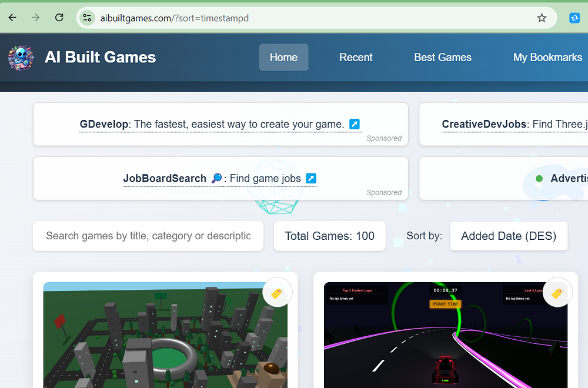Click tag icon on city game card
Viewport: 588px width, 388px height.
coord(277,292)
